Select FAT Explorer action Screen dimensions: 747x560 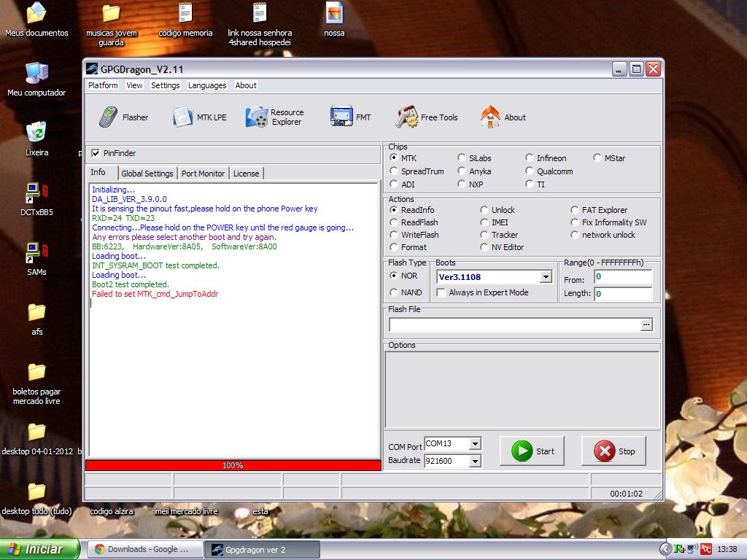click(x=575, y=210)
